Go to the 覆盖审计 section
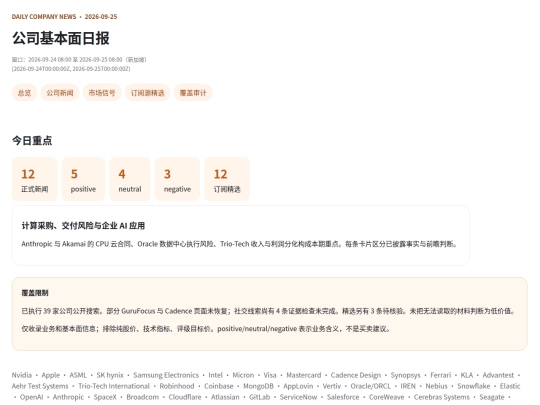Image resolution: width=540 pixels, height=405 pixels. pos(193,93)
